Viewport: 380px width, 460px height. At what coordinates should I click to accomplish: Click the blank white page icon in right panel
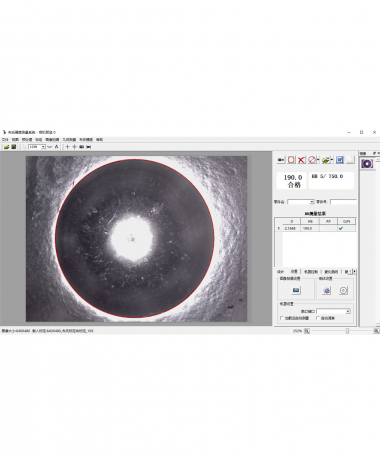(350, 160)
